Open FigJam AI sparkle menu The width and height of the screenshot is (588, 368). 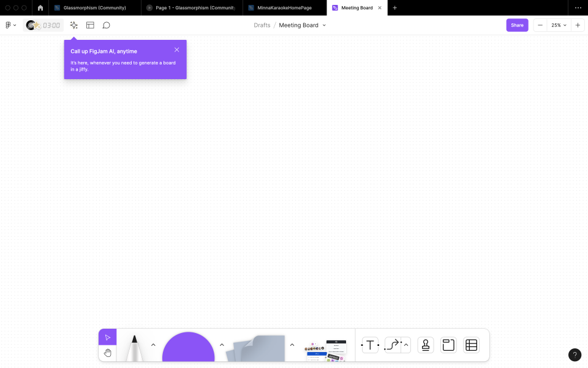[x=73, y=25]
